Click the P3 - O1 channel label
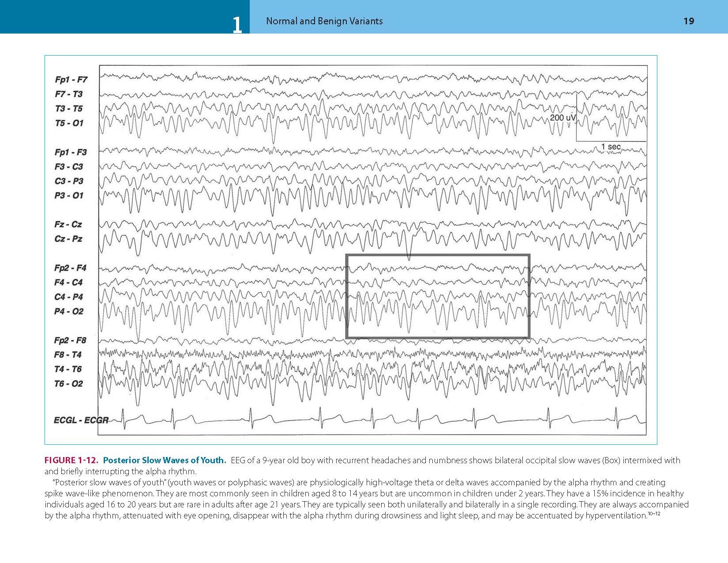 (69, 196)
